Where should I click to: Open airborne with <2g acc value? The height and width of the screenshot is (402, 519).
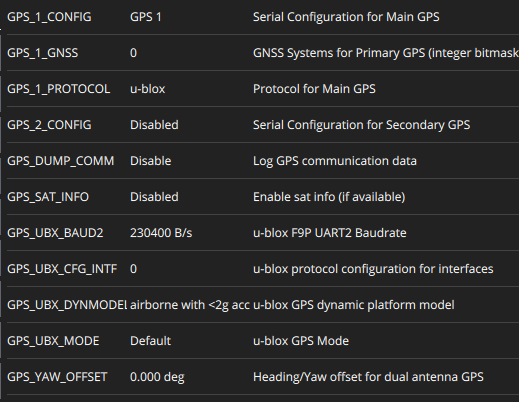[190, 305]
